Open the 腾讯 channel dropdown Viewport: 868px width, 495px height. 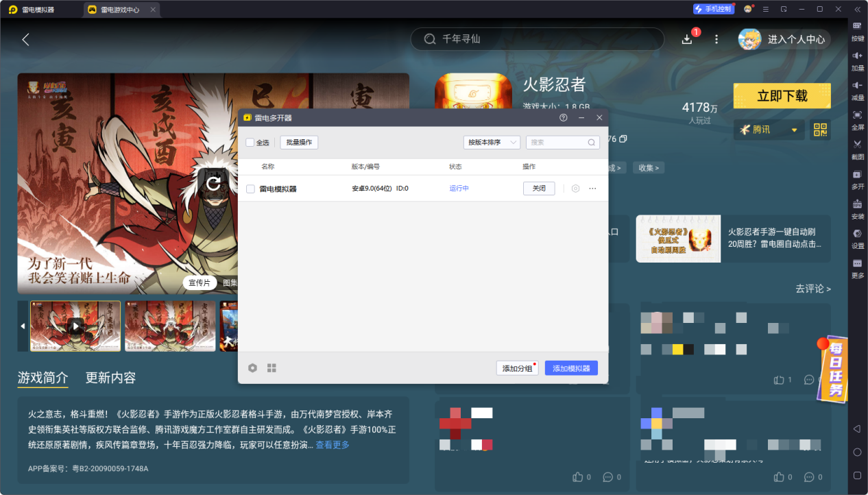(769, 130)
